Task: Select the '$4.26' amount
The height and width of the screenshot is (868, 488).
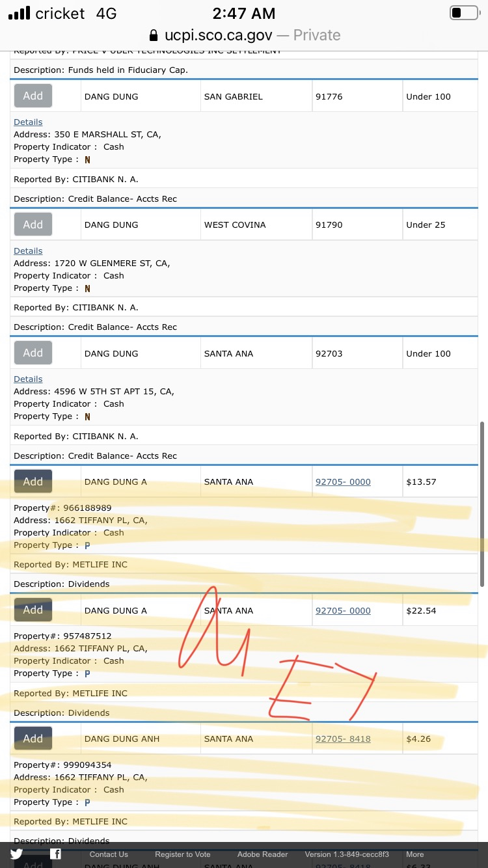Action: coord(418,739)
